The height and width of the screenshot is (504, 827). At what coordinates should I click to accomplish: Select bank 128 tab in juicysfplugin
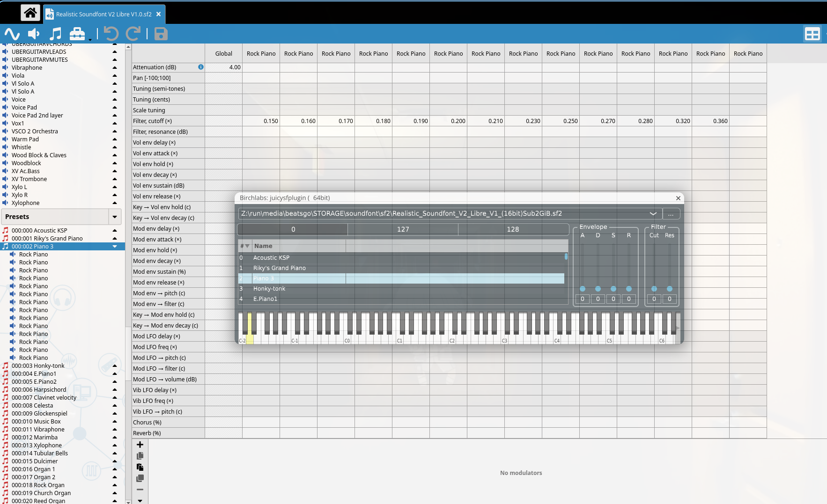tap(513, 229)
